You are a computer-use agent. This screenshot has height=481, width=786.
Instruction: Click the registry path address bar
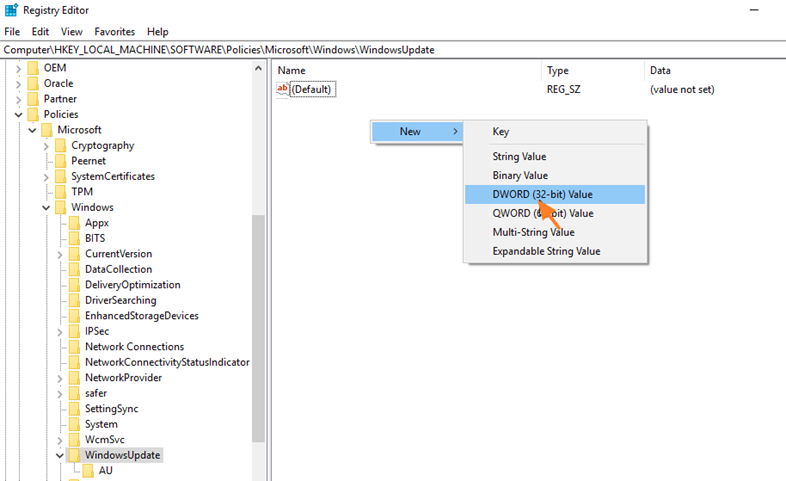coord(393,50)
